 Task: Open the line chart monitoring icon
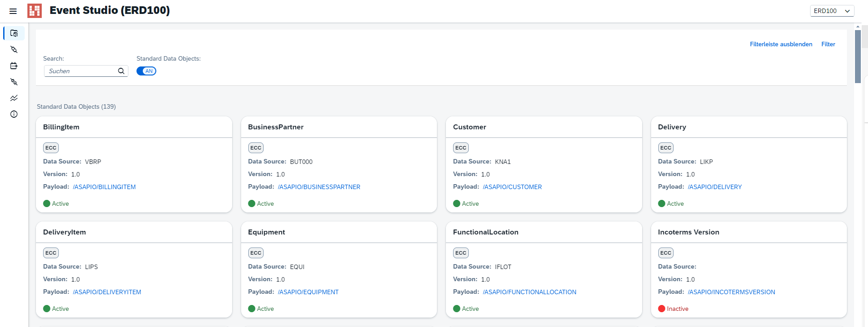14,98
